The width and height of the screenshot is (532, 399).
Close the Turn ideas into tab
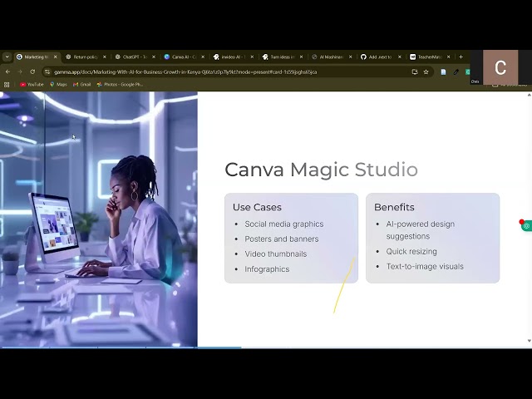pos(301,57)
